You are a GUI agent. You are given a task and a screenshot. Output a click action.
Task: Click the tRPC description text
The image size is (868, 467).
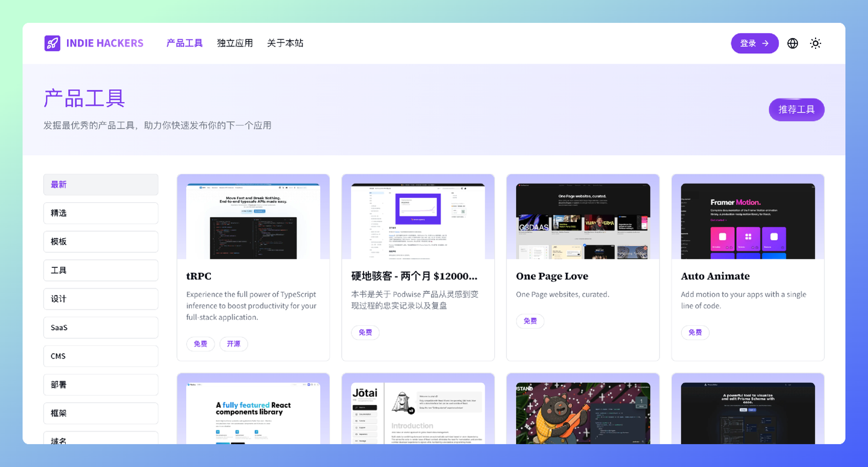[251, 306]
